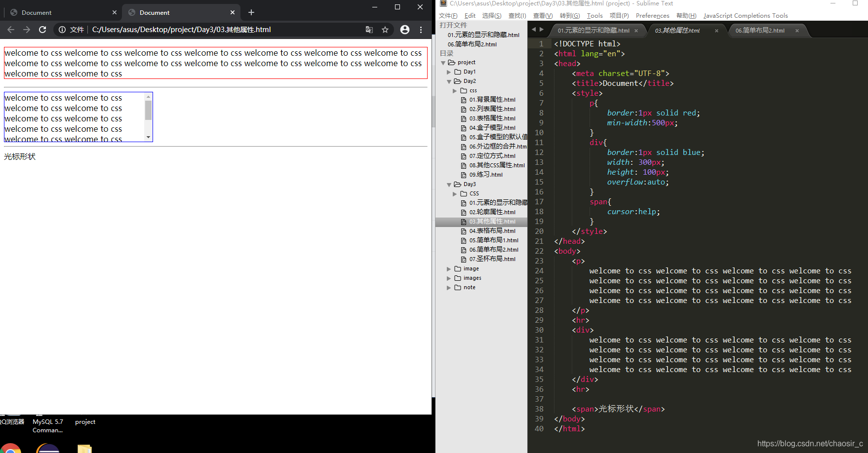Image resolution: width=868 pixels, height=453 pixels.
Task: Close the first Document tab in Chrome
Action: pos(115,12)
